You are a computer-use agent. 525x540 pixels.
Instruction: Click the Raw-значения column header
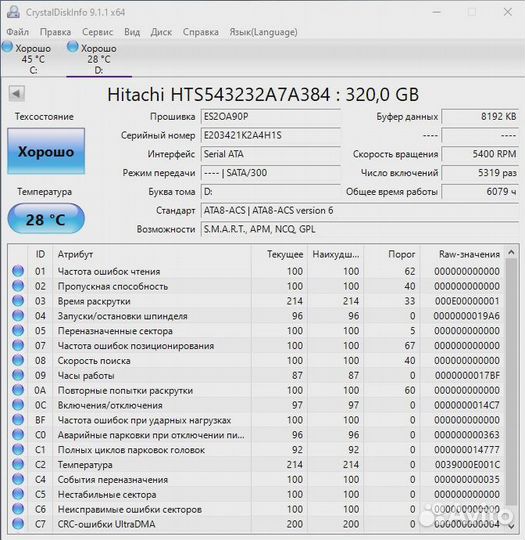click(x=463, y=254)
